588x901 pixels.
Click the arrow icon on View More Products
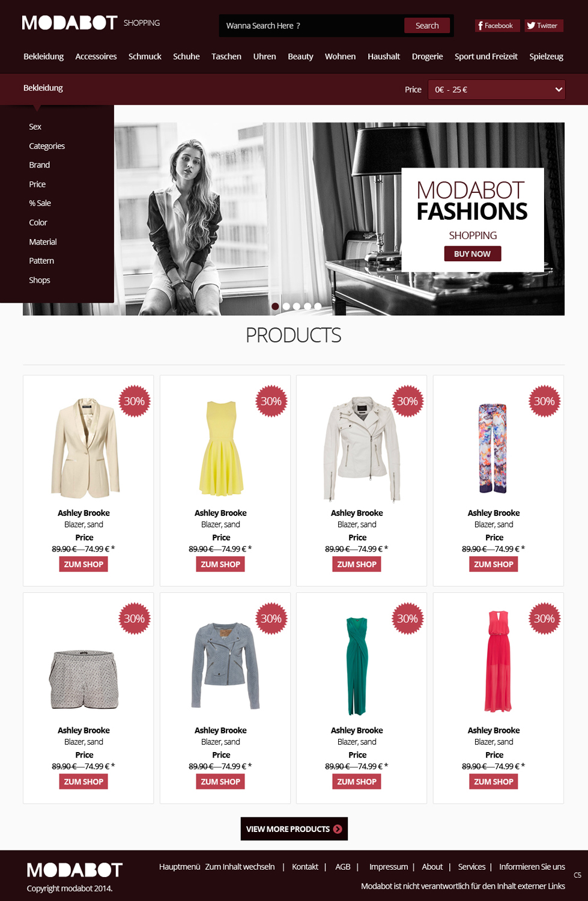[338, 829]
